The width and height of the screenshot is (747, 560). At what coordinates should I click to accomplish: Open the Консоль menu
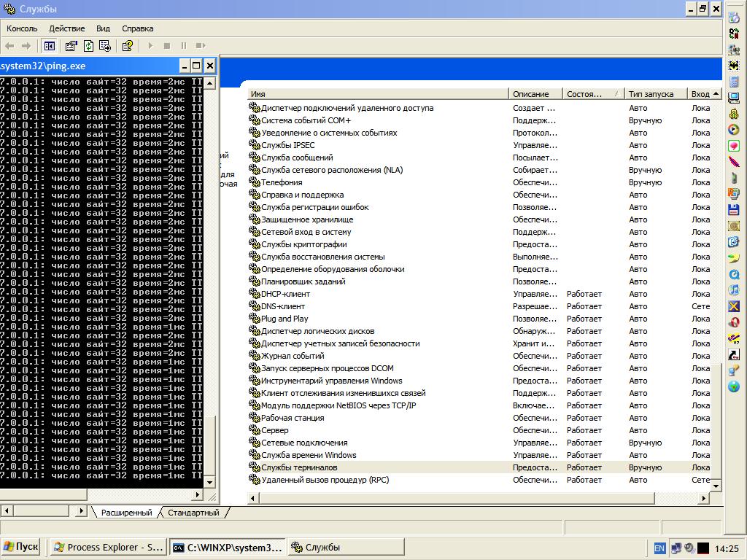pyautogui.click(x=22, y=28)
